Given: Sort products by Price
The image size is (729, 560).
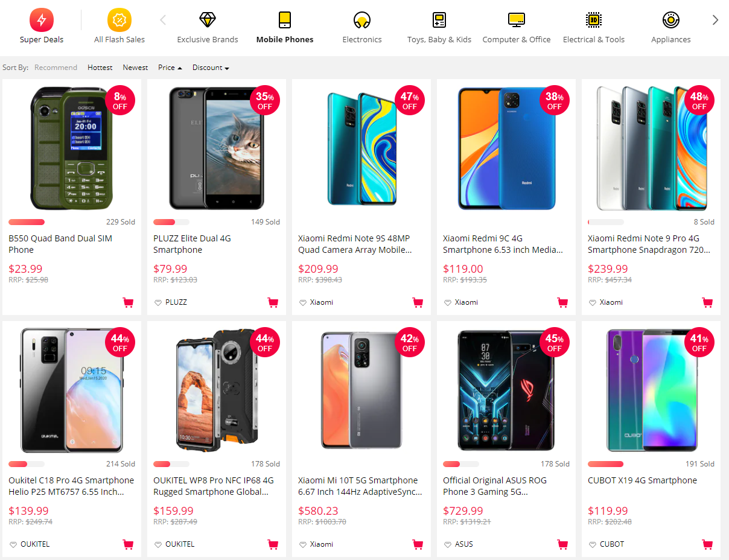Looking at the screenshot, I should tap(170, 68).
